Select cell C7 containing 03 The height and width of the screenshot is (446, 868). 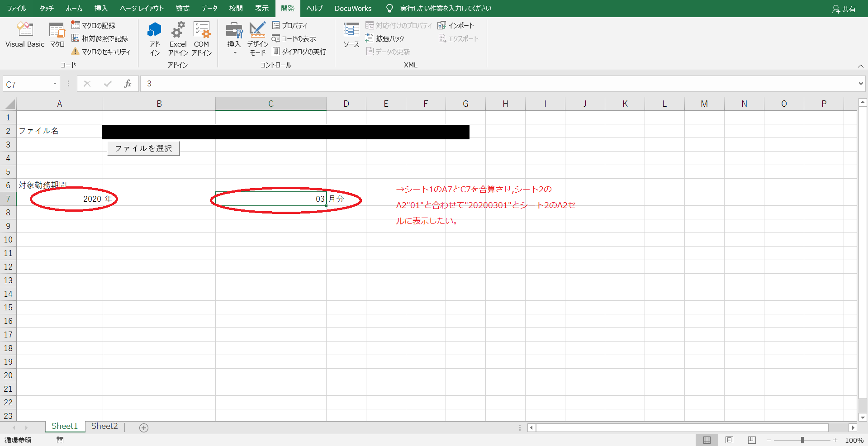[x=271, y=199]
